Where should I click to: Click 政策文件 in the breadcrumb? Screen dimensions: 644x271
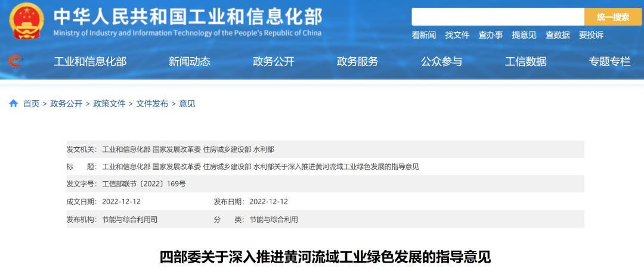(x=109, y=104)
